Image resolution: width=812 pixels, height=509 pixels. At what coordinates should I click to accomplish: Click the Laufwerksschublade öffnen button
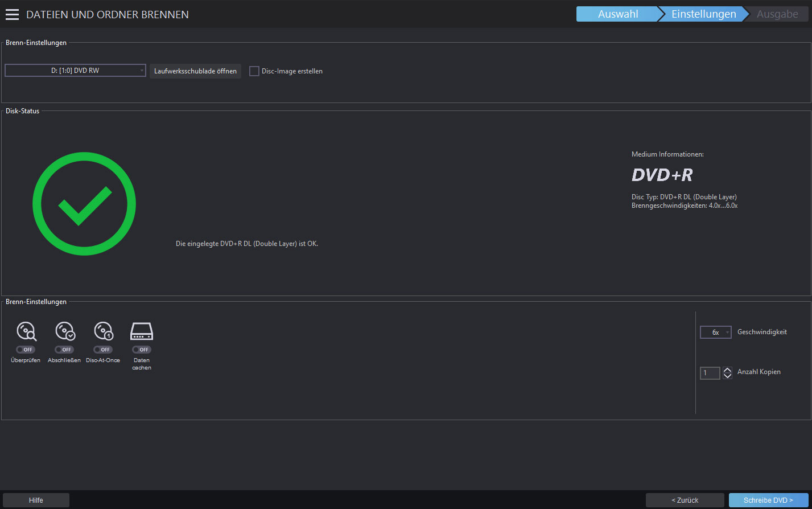[195, 71]
